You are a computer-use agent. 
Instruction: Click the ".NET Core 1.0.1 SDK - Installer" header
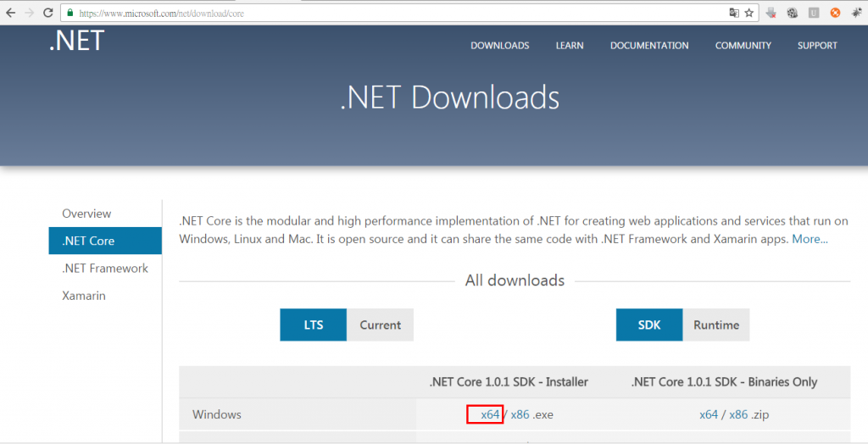coord(509,382)
